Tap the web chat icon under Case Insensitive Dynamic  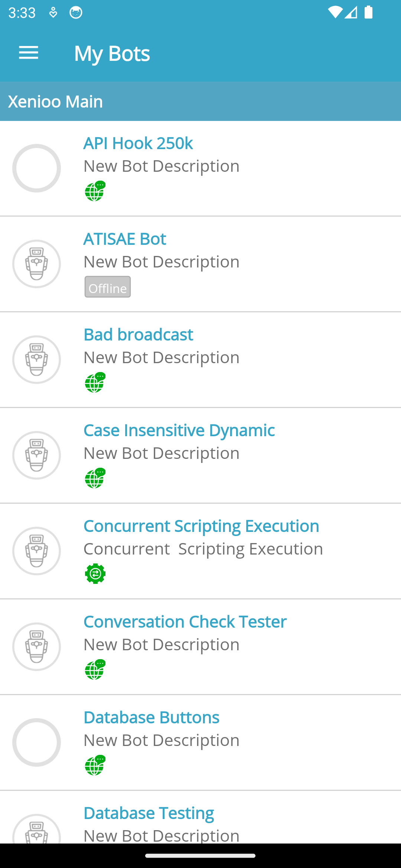[95, 478]
